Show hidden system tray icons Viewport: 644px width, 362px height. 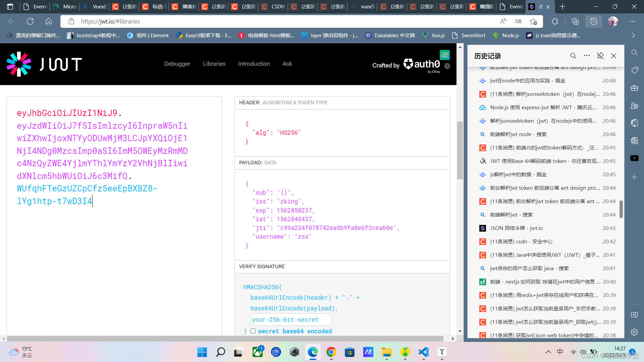(548, 352)
